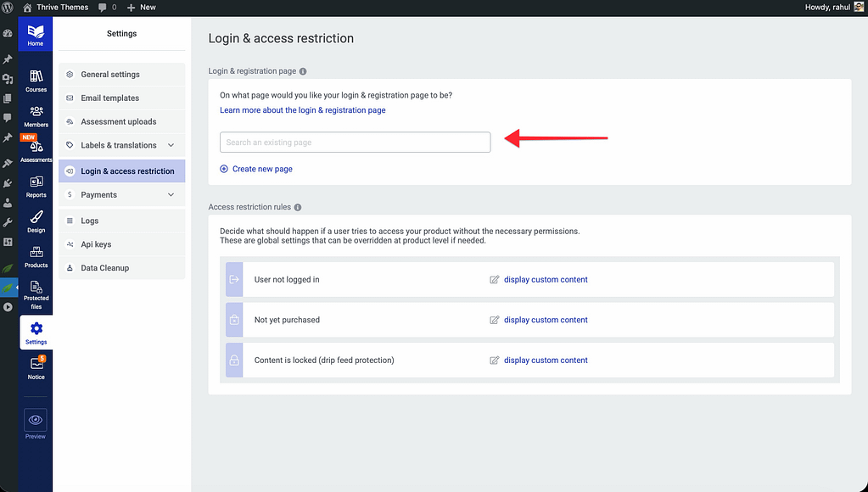Open Learn more about login & registration page
Viewport: 868px width, 492px height.
[x=302, y=110]
